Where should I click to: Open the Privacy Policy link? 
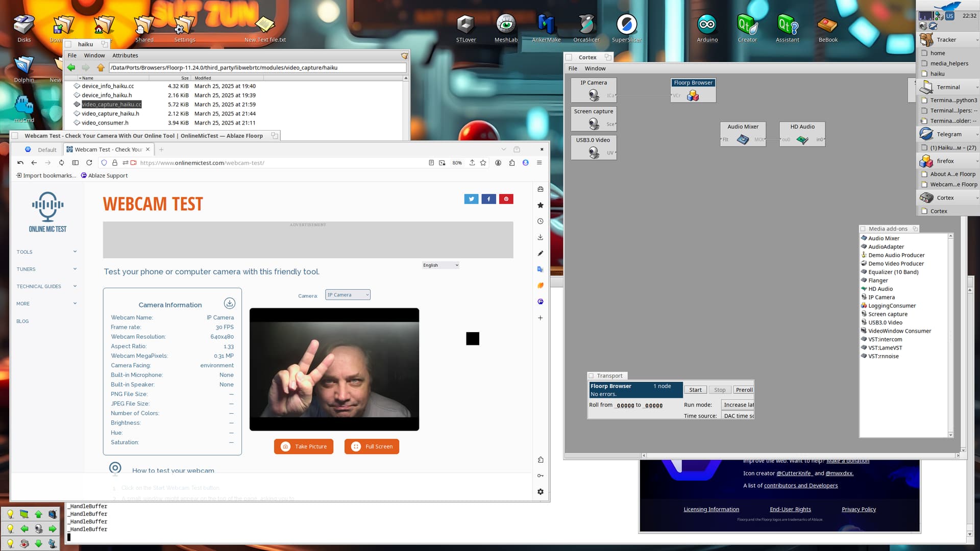[x=859, y=509]
